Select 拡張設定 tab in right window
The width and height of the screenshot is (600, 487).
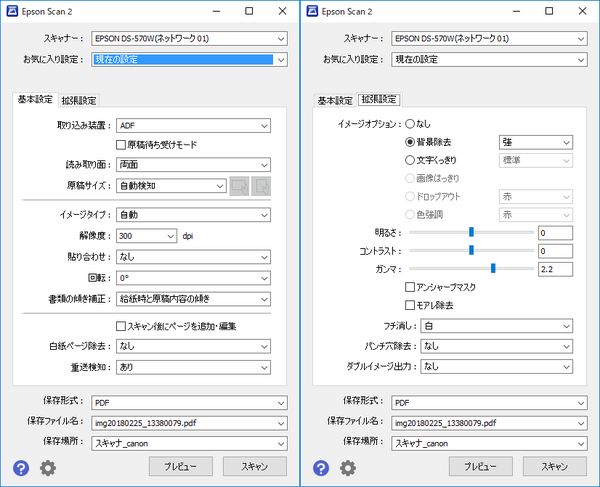(x=379, y=100)
